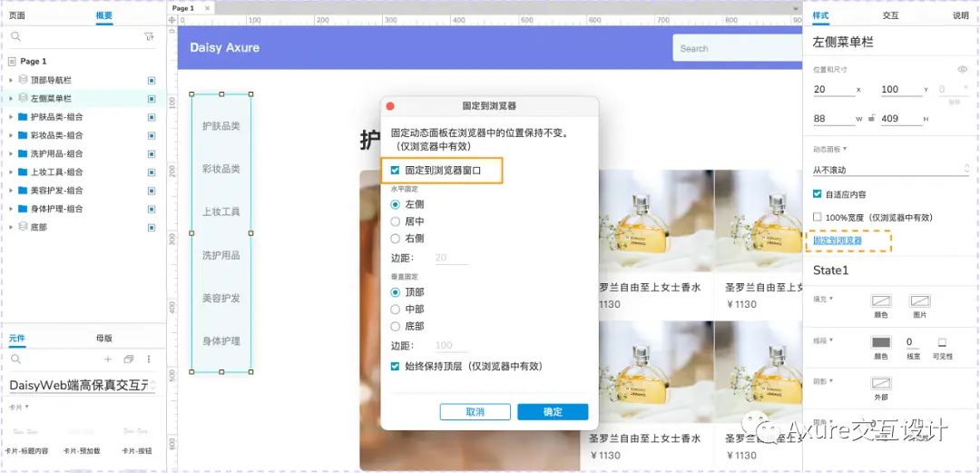Click blue square marker on 彩妆品类-组合 row
The width and height of the screenshot is (980, 473).
click(152, 135)
